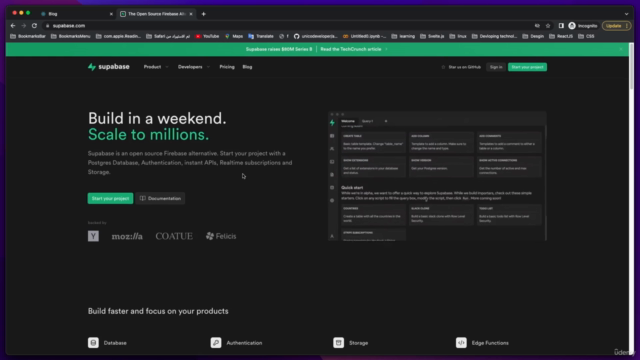This screenshot has height=360, width=640.
Task: Open the YouTube bookmark
Action: 207,36
